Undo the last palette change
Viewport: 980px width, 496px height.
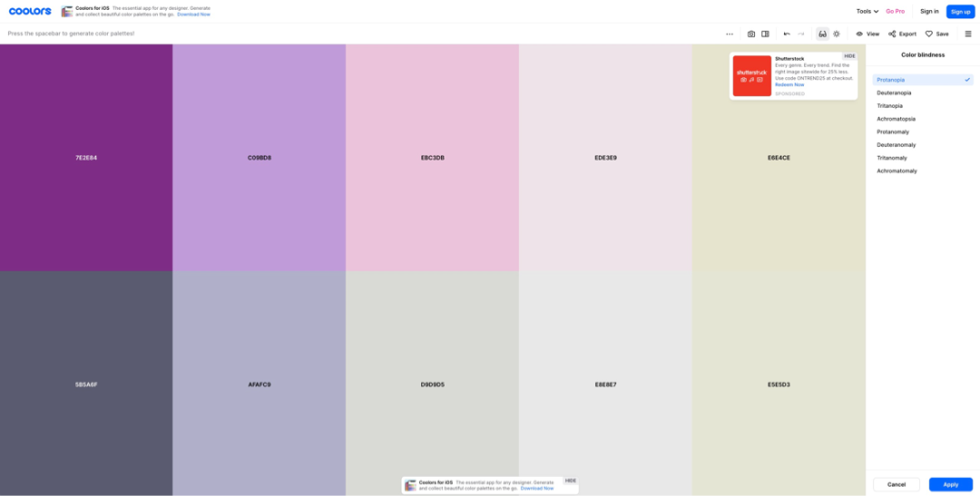pos(787,34)
